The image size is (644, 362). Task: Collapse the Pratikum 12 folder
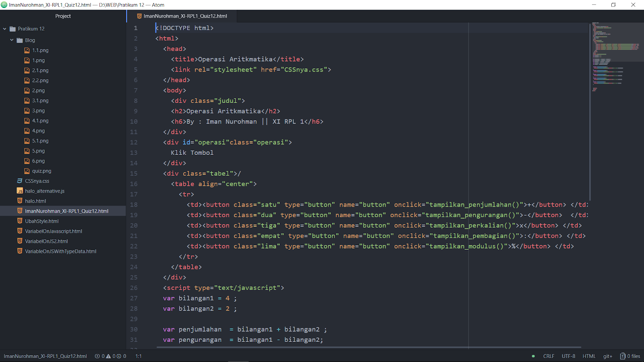tap(4, 29)
